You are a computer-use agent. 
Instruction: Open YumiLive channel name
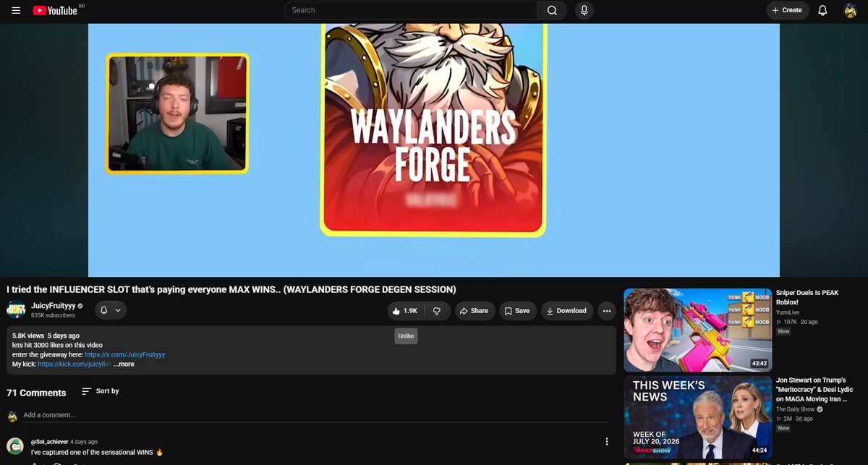[x=788, y=312]
